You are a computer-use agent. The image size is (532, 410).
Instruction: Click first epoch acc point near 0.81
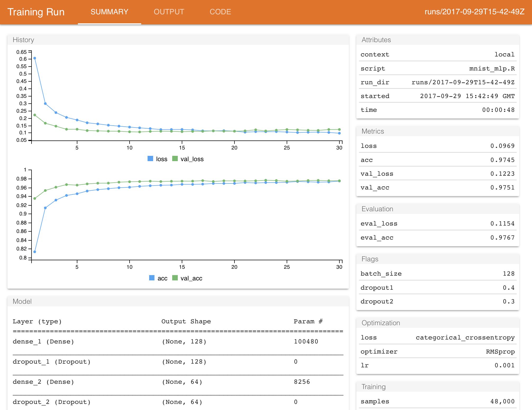(35, 252)
